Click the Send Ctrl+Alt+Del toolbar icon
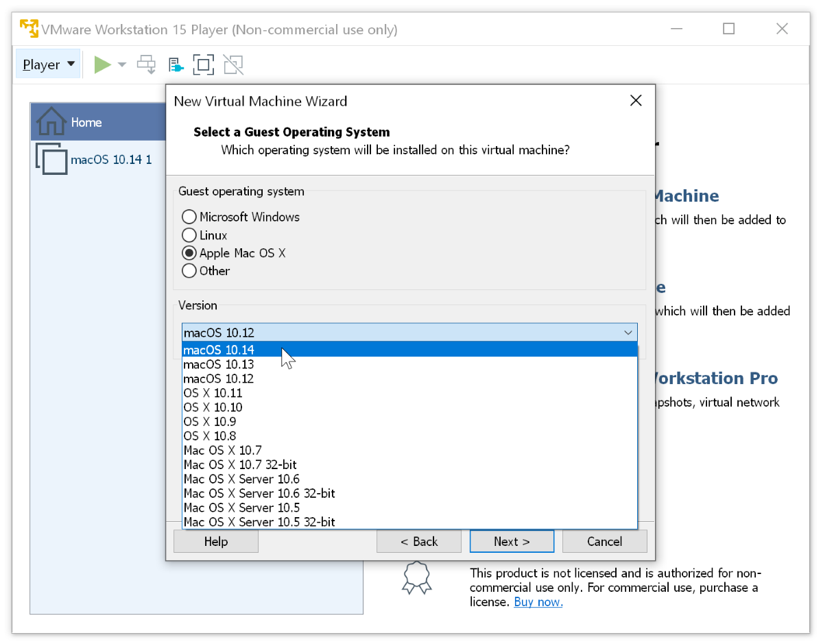823x644 pixels. click(x=146, y=65)
